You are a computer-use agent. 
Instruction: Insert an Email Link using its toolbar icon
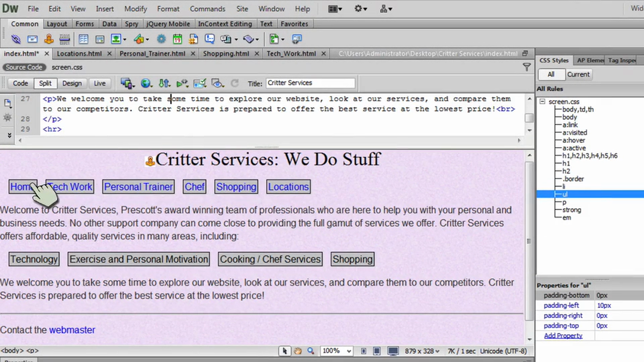pos(31,39)
